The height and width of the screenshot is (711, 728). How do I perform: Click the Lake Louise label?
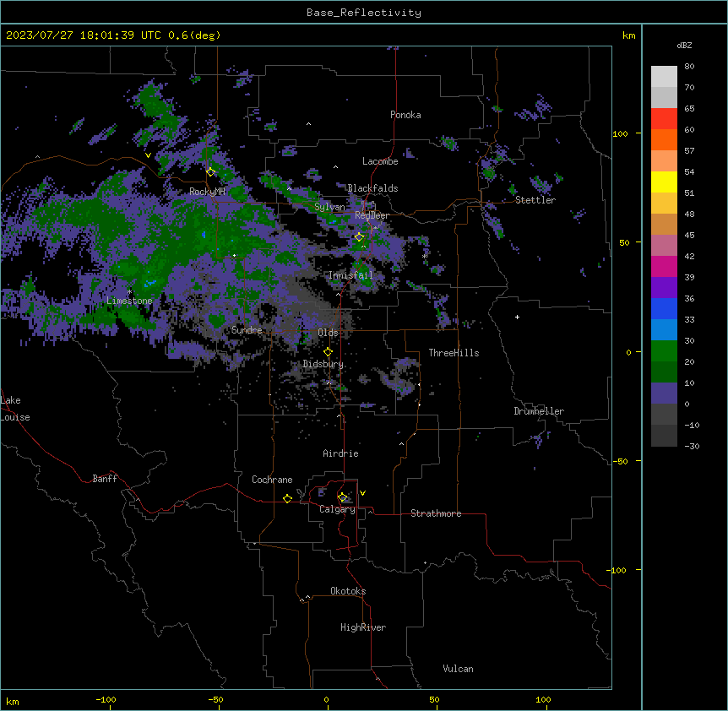point(15,409)
